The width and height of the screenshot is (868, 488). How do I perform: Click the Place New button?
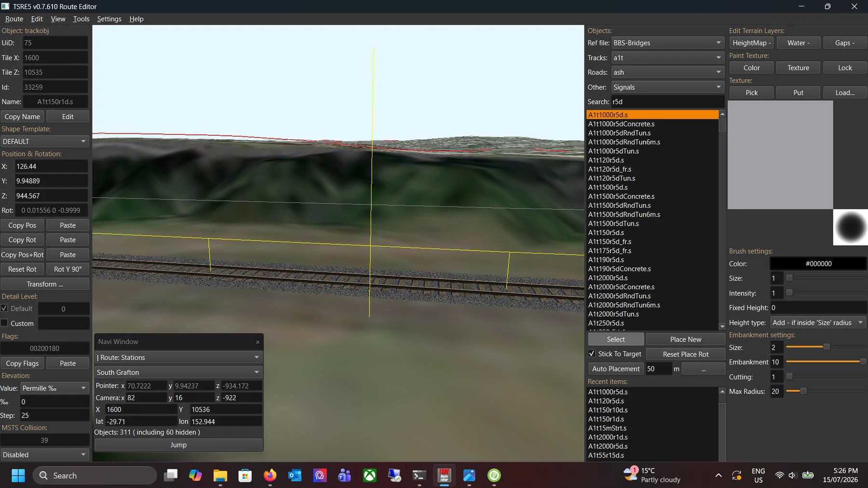pyautogui.click(x=685, y=339)
